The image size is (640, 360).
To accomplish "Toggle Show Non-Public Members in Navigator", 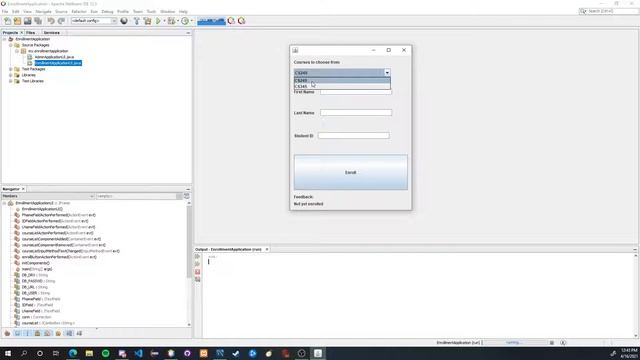I will [38, 333].
